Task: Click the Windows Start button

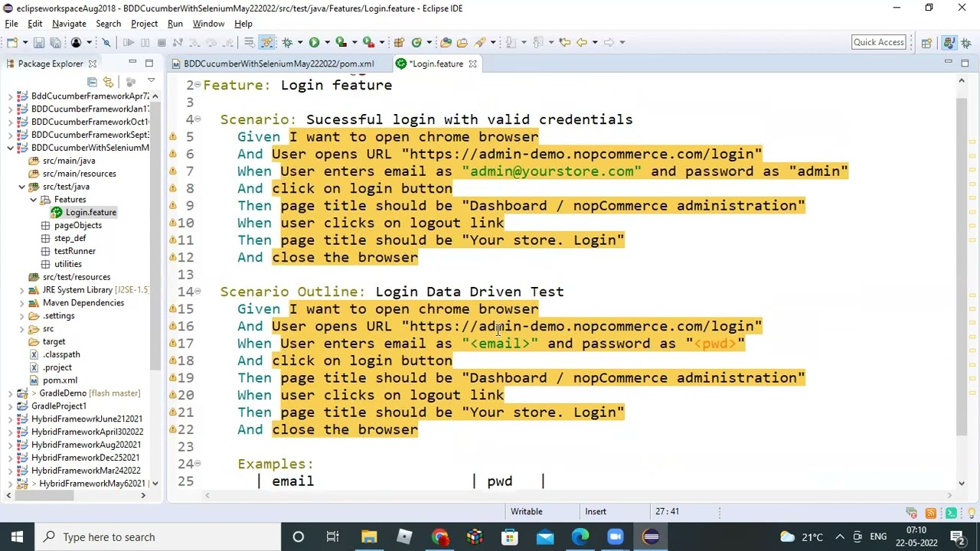Action: [17, 537]
